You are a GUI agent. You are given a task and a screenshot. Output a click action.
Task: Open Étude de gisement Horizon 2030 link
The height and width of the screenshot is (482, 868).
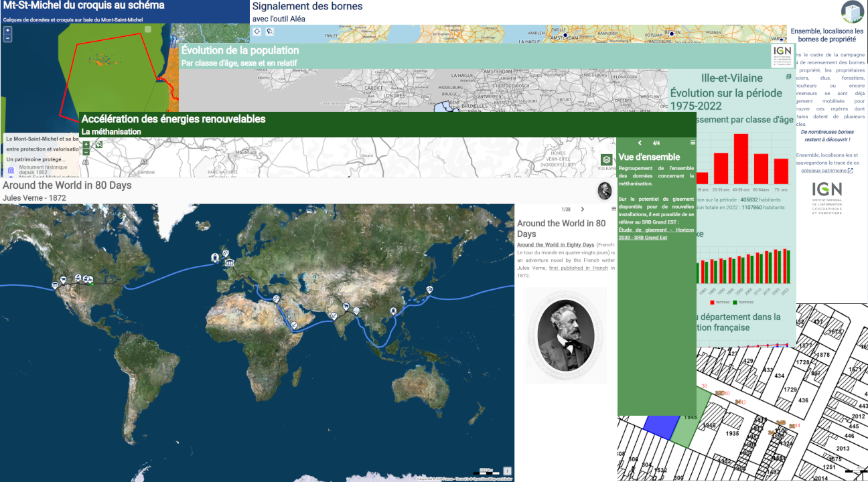[656, 234]
